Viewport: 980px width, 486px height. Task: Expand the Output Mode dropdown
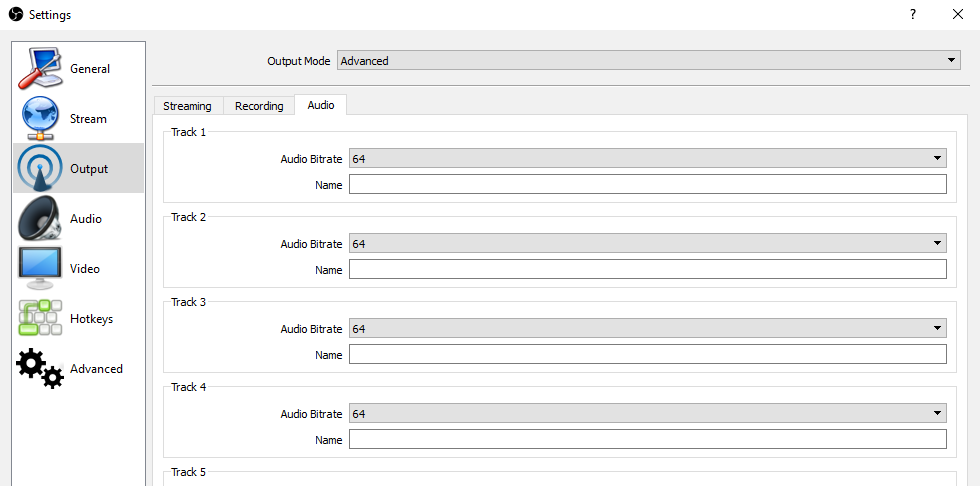tap(647, 61)
